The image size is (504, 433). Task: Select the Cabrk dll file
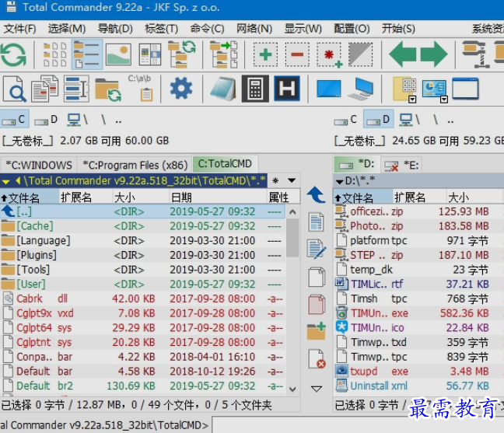tap(142, 299)
